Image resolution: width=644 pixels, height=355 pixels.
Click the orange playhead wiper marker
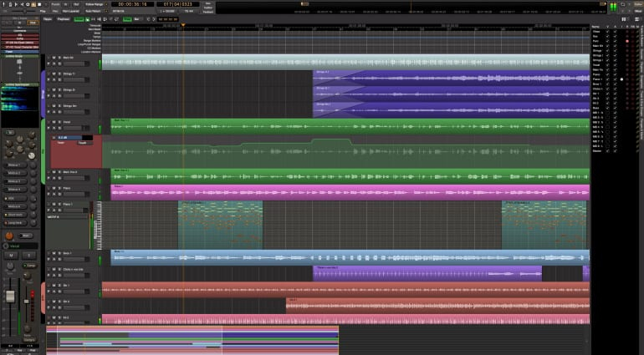pos(183,26)
